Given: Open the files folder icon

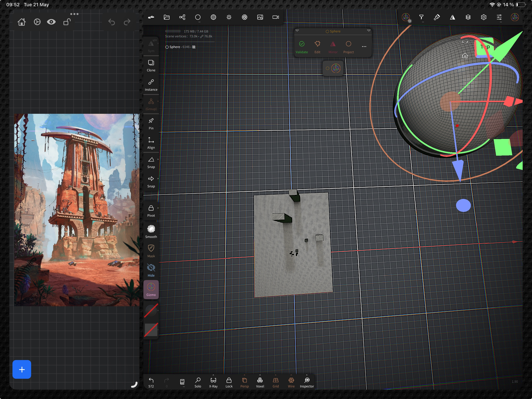Looking at the screenshot, I should [167, 17].
